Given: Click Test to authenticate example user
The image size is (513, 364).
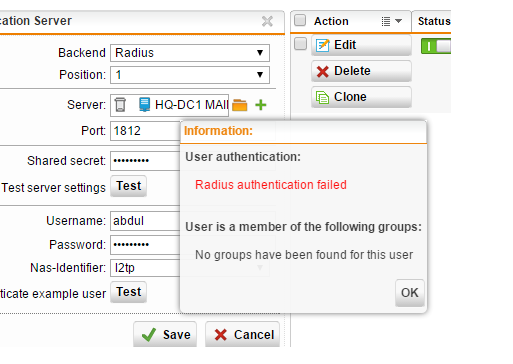Looking at the screenshot, I should [x=129, y=292].
